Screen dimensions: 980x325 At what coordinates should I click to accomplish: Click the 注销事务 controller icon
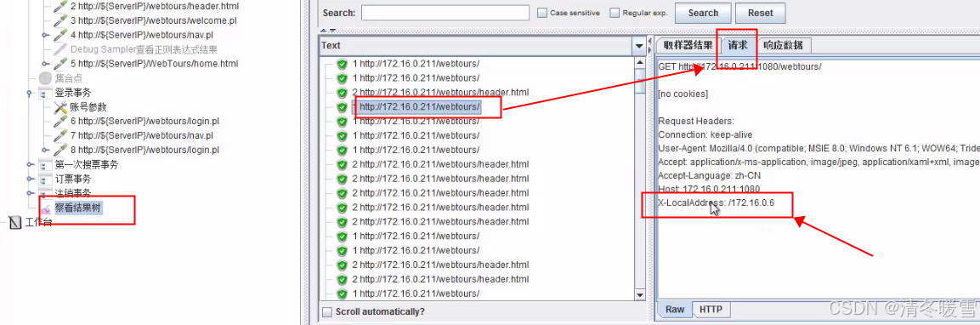(x=46, y=192)
